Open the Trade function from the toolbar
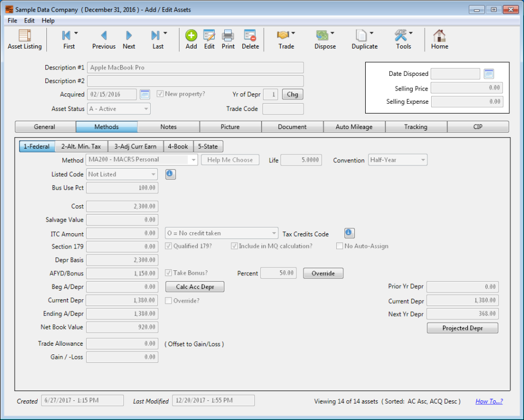The width and height of the screenshot is (524, 420). (285, 39)
